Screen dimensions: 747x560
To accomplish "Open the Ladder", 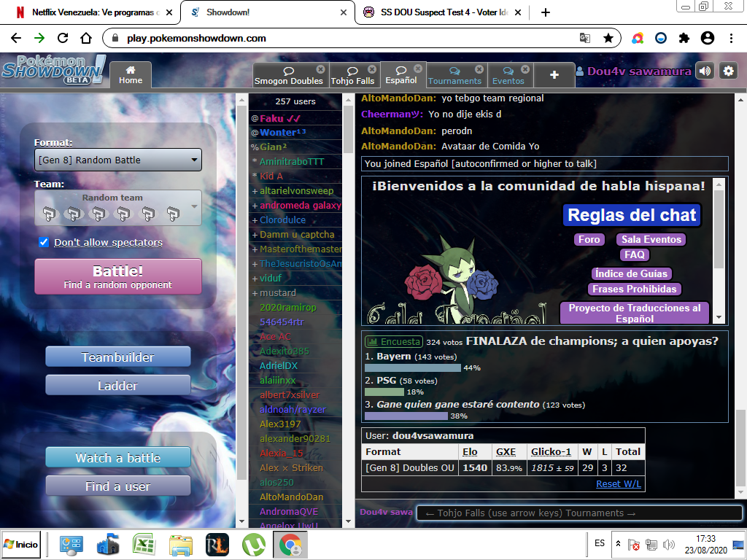I will 118,385.
